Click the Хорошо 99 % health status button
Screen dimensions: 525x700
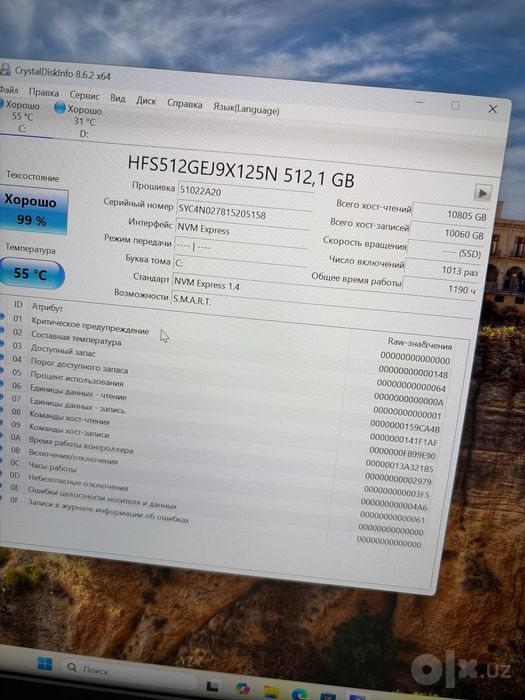coord(32,212)
